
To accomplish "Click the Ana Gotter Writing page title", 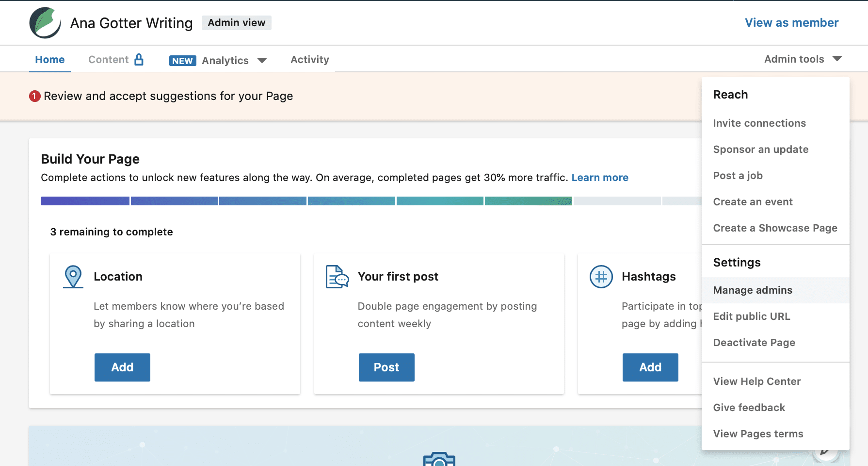I will [131, 23].
